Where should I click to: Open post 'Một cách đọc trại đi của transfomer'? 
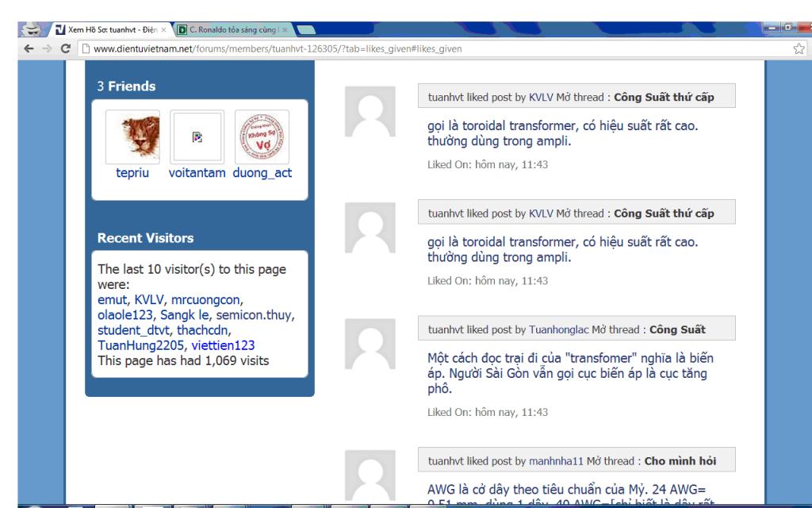coord(570,373)
